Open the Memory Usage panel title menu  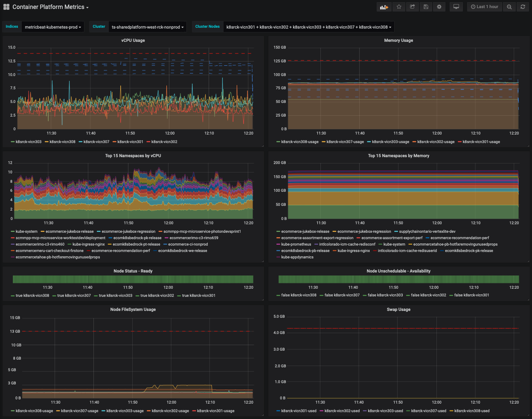tap(398, 41)
